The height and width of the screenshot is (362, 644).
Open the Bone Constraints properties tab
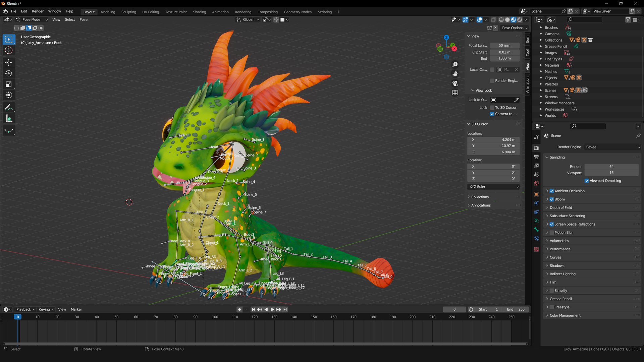536,238
